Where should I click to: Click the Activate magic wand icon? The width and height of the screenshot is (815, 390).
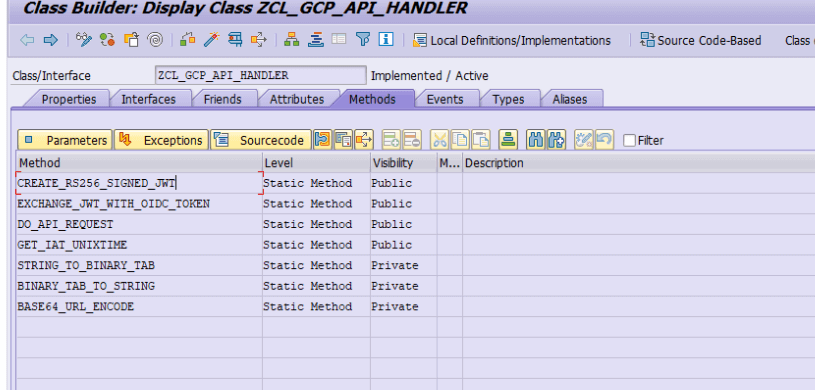(x=212, y=40)
